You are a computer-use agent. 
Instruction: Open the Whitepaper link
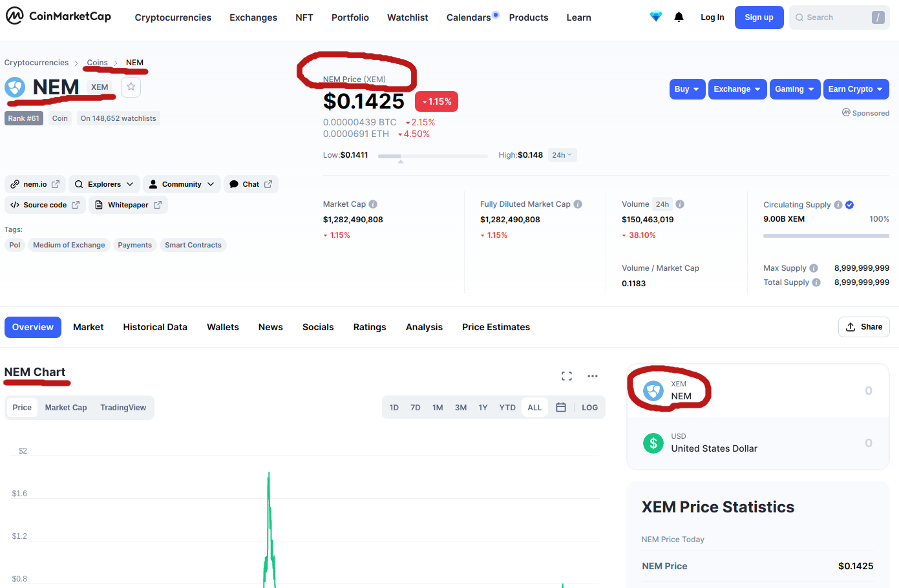click(128, 205)
